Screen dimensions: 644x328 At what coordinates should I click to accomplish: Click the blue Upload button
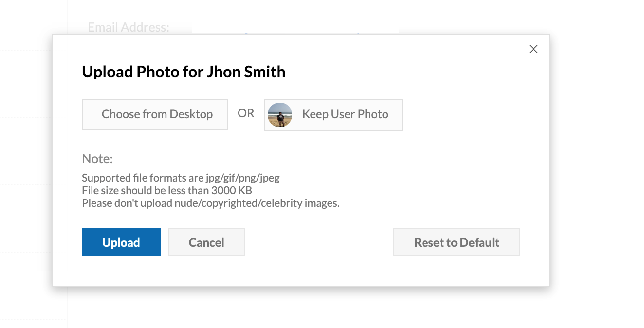121,242
